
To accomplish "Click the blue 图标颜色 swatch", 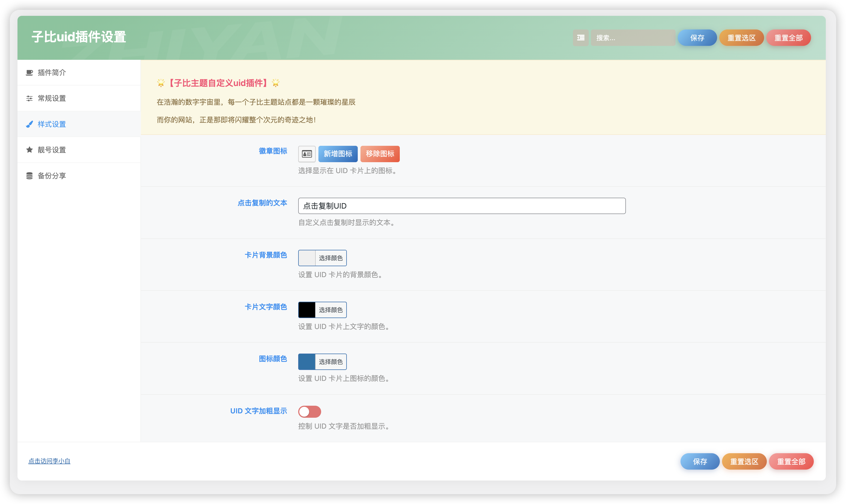I will [x=306, y=361].
